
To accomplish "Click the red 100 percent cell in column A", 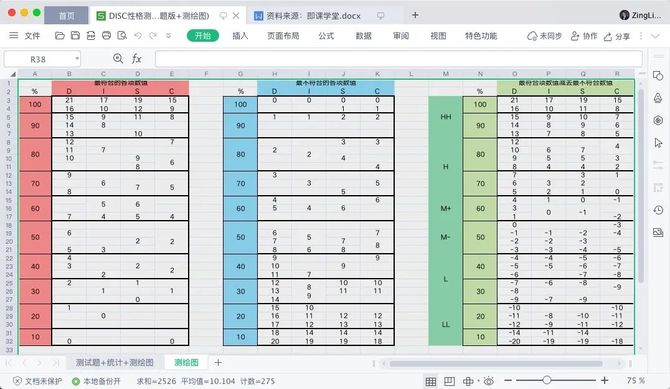I will [35, 104].
